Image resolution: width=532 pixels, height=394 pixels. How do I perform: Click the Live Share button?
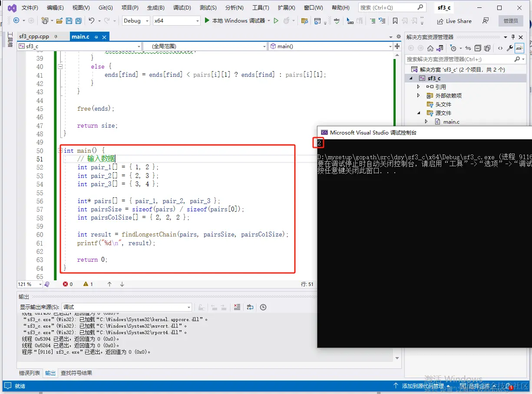point(454,21)
